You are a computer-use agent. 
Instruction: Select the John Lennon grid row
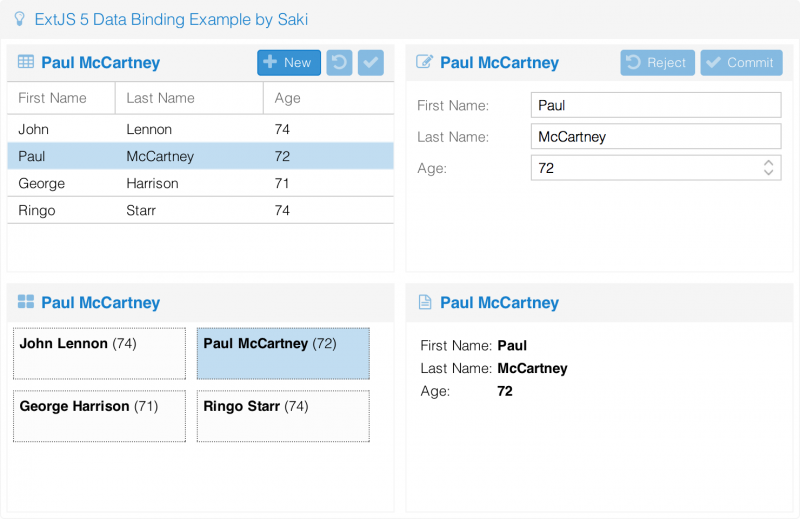[x=201, y=129]
